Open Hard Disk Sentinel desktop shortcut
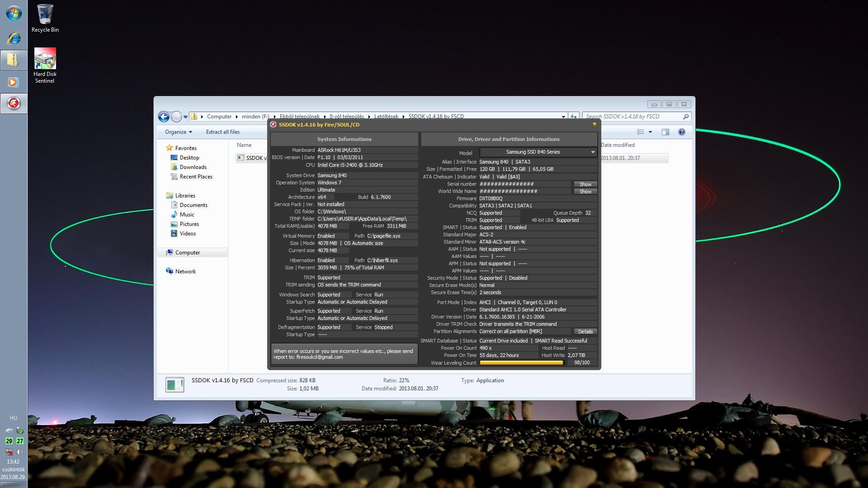Screen dimensions: 868x488 click(45, 66)
